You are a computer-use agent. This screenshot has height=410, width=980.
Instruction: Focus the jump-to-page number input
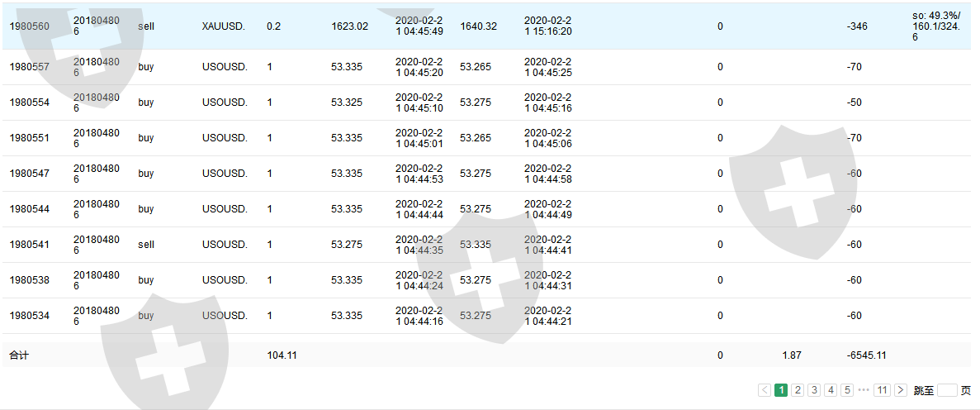click(x=948, y=390)
